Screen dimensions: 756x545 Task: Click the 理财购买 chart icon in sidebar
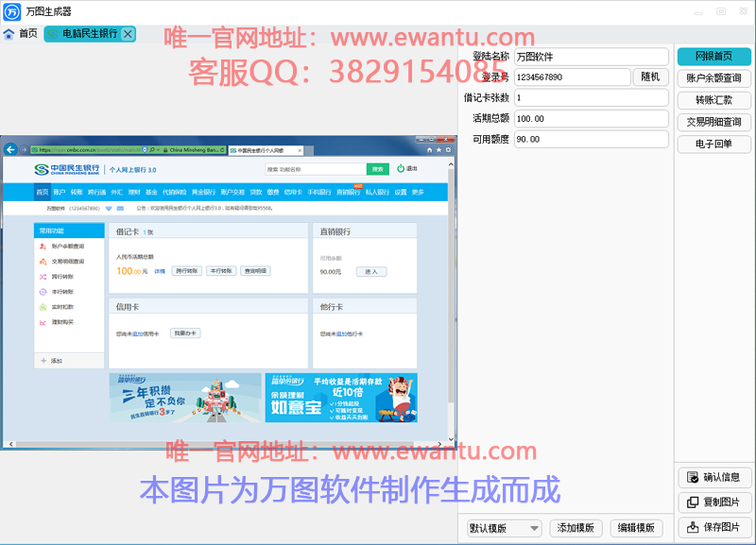point(43,322)
